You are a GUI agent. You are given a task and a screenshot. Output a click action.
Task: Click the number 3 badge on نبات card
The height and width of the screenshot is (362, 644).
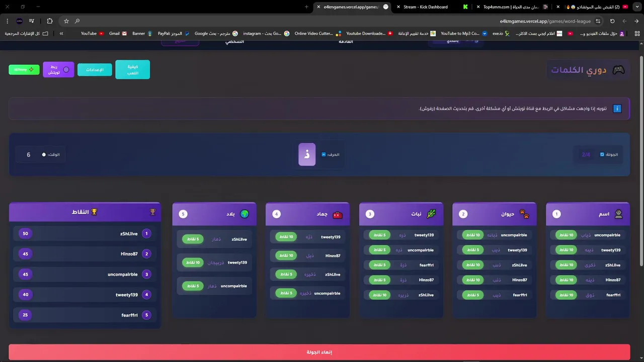(370, 214)
